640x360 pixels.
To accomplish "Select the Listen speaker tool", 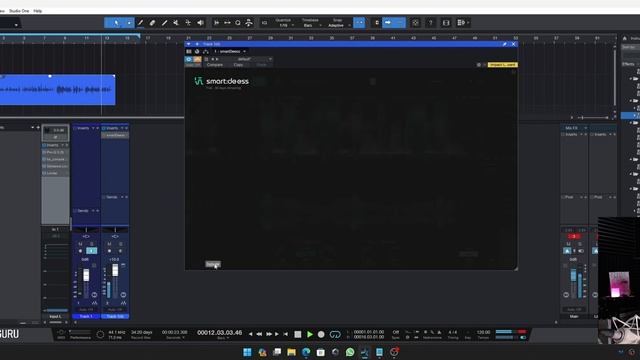I will (200, 23).
